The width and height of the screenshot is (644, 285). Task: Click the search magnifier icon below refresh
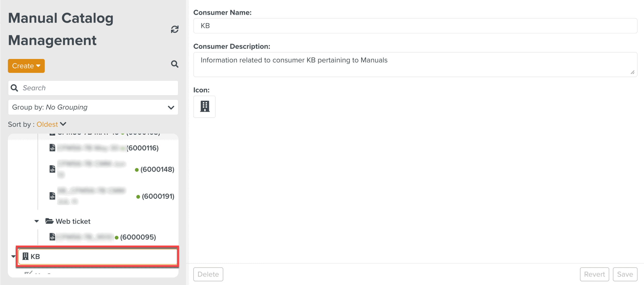pyautogui.click(x=175, y=64)
